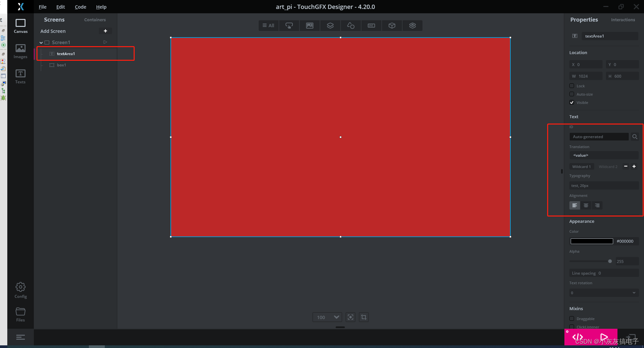Click the Generate Code icon
This screenshot has width=644, height=348.
coord(578,337)
